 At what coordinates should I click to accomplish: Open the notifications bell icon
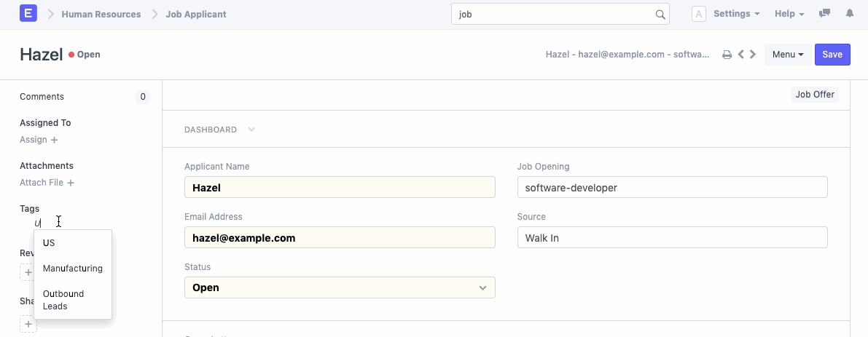point(850,14)
